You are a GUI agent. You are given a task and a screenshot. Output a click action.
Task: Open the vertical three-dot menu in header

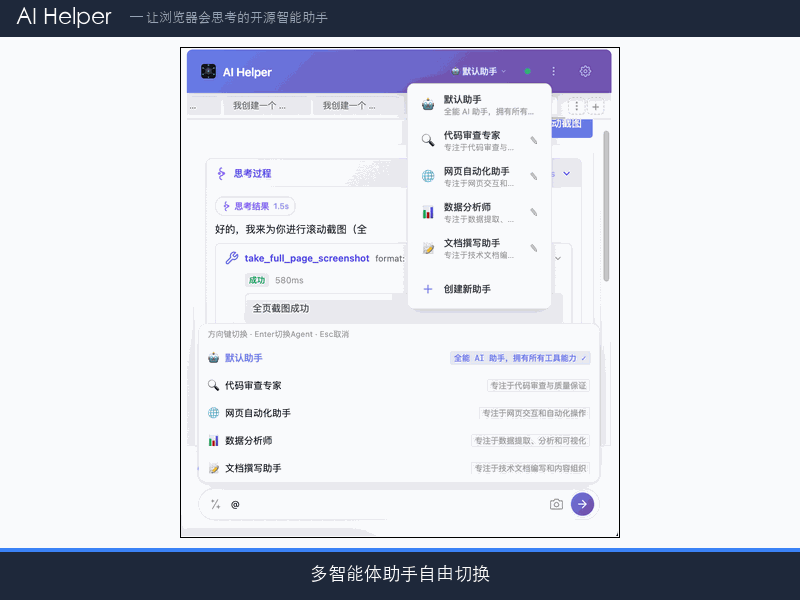click(x=554, y=71)
